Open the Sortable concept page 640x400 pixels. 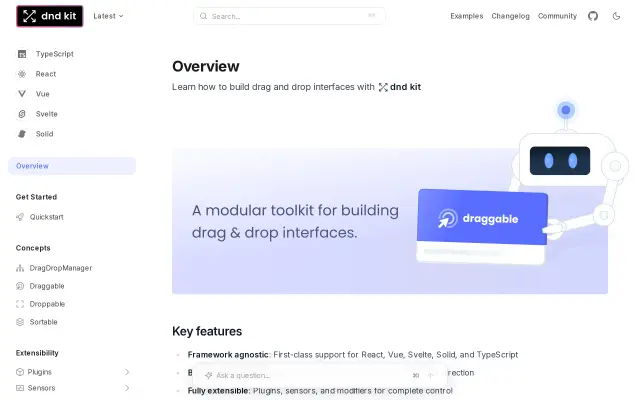coord(43,322)
